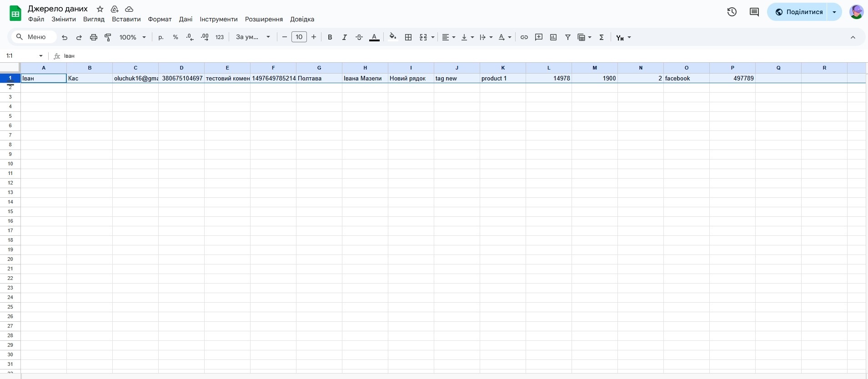Open the zoom level 100% dropdown
The image size is (868, 379).
point(132,37)
